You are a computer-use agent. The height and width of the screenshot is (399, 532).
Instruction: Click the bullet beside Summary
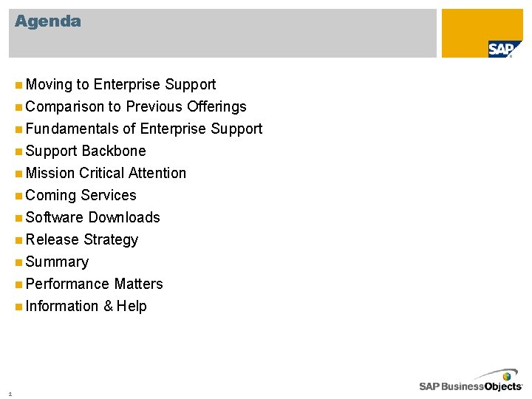tap(18, 262)
